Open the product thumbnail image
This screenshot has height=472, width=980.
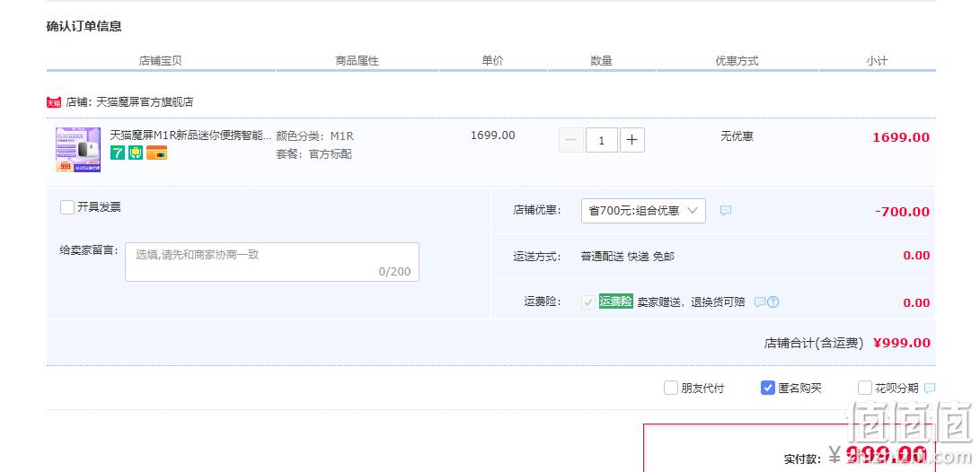pos(78,150)
